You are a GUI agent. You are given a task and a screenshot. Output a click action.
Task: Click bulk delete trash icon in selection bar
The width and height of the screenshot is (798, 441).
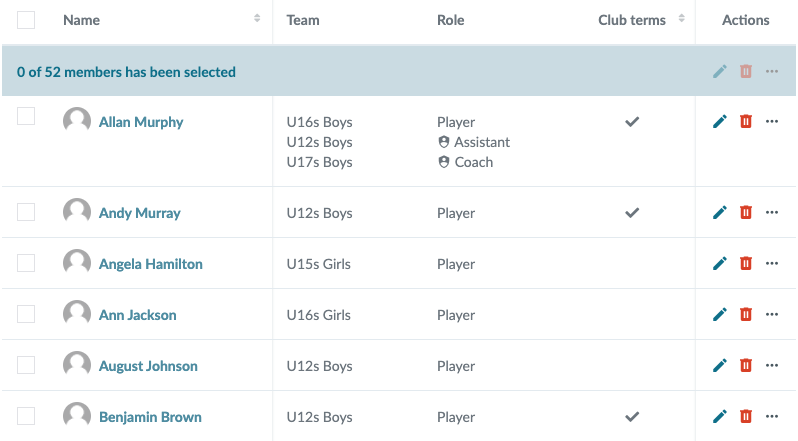coord(746,71)
